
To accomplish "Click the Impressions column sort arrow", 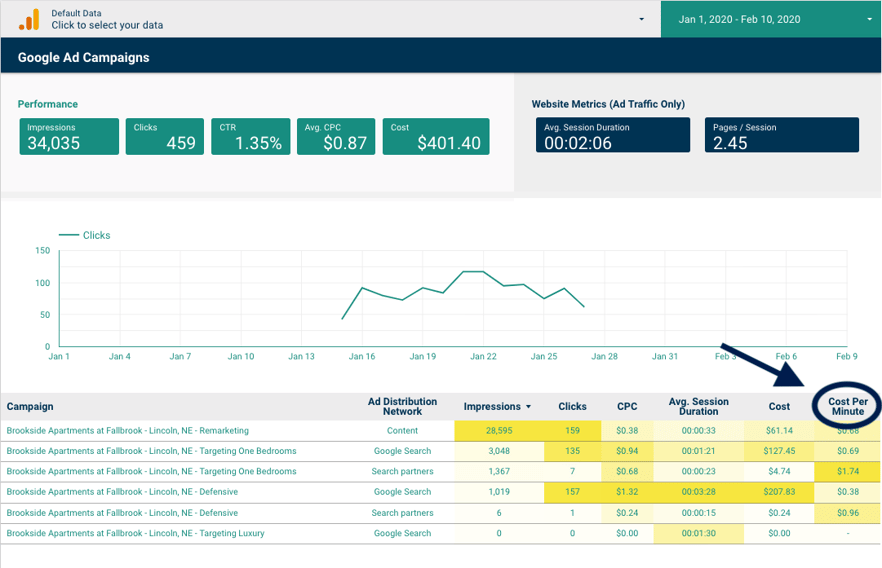I will pos(529,407).
